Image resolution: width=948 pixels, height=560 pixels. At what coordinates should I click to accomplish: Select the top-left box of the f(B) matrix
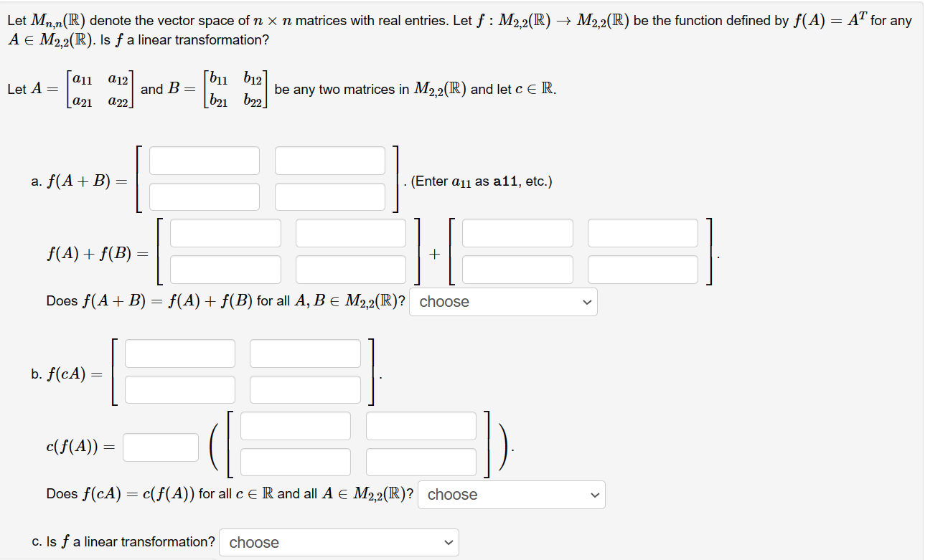[517, 232]
